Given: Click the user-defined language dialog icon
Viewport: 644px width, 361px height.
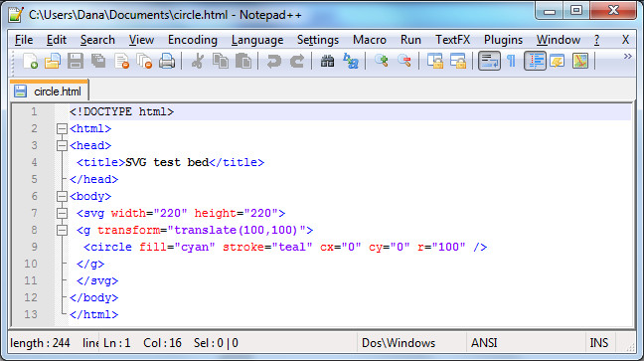Looking at the screenshot, I should point(557,62).
